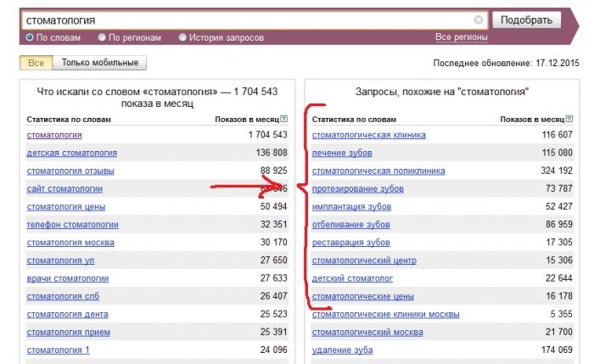Open the 'детский стоматолог' link
The width and height of the screenshot is (594, 364).
click(352, 278)
